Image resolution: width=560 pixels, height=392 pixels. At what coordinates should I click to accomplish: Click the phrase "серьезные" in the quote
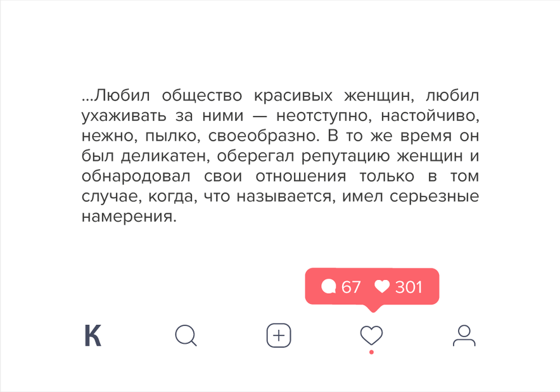point(434,197)
